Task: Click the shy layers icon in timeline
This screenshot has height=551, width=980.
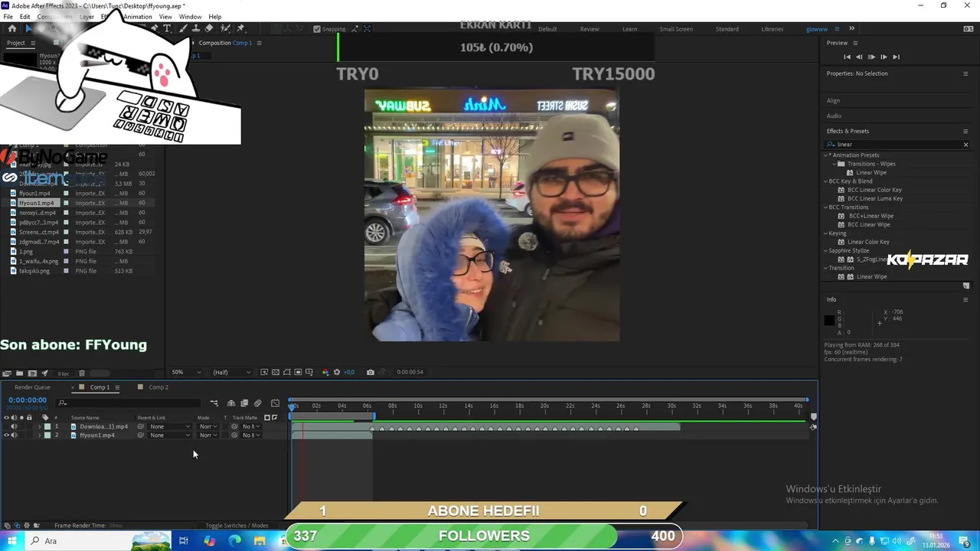Action: 230,403
